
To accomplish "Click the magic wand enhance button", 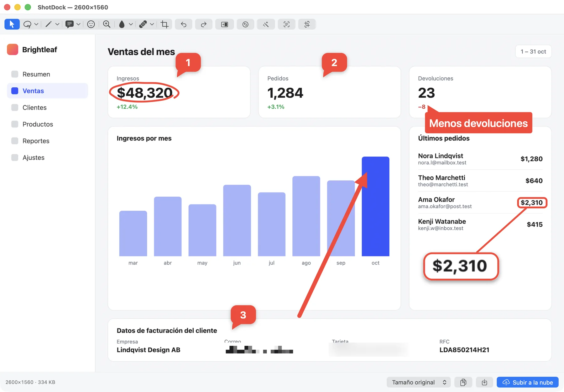I will click(x=266, y=24).
